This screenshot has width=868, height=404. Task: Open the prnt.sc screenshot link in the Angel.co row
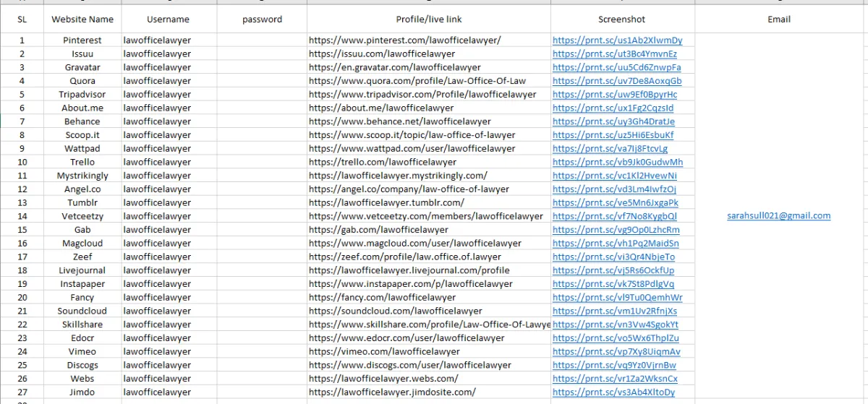[615, 189]
